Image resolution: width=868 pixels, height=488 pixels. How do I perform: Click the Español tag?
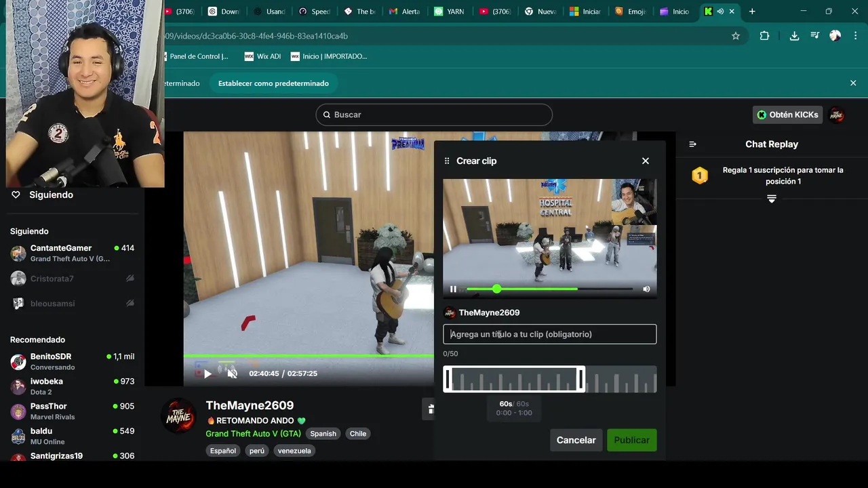click(223, 451)
